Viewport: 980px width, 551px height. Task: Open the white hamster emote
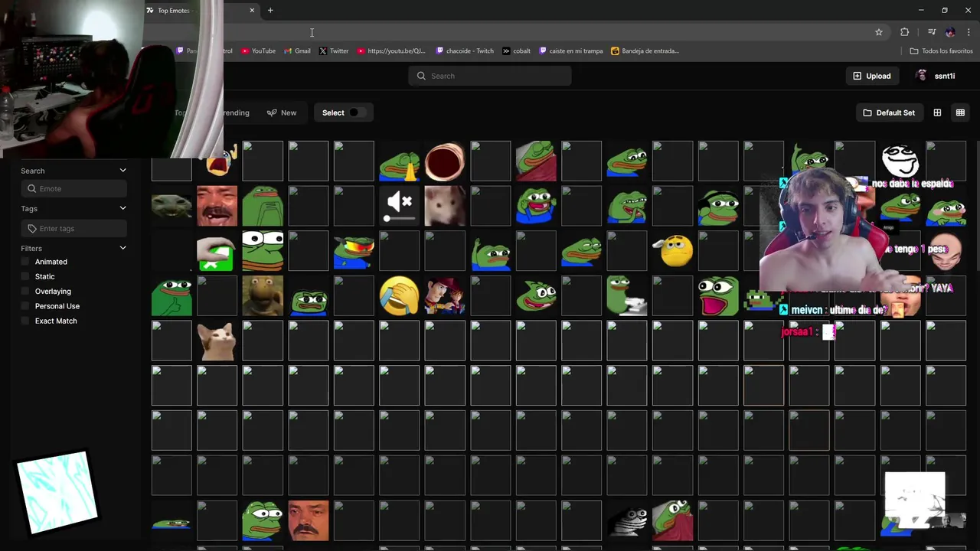(x=445, y=207)
